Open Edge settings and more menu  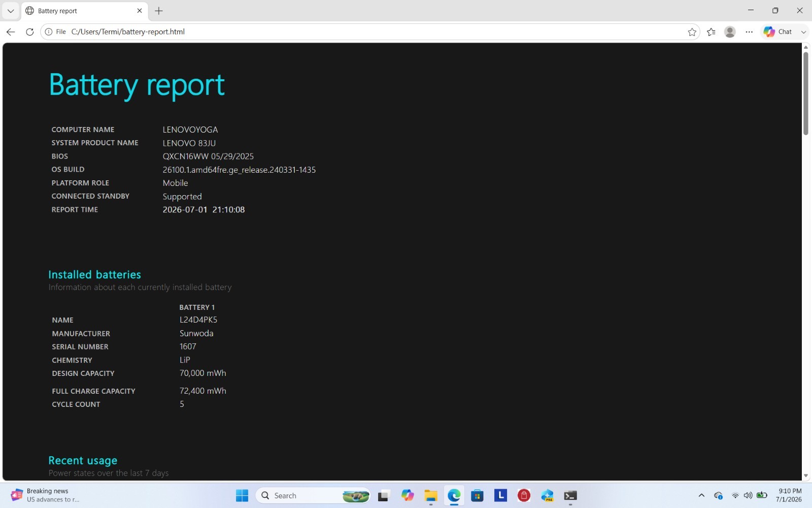pos(749,32)
